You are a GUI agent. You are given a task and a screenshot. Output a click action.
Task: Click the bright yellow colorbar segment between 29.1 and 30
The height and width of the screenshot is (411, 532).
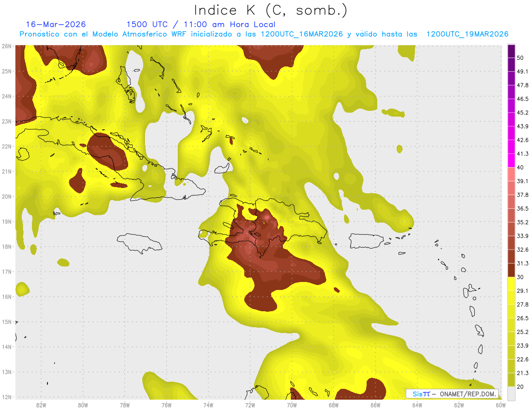(511, 284)
